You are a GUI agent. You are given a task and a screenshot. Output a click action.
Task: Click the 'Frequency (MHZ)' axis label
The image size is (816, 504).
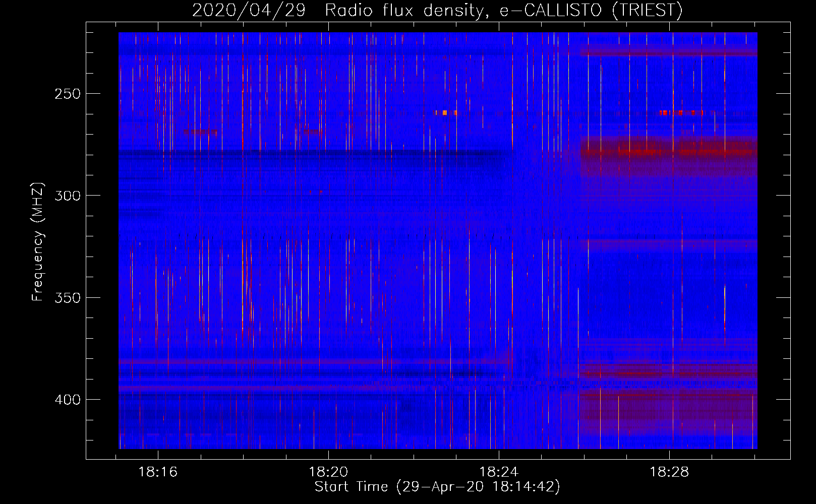(38, 241)
